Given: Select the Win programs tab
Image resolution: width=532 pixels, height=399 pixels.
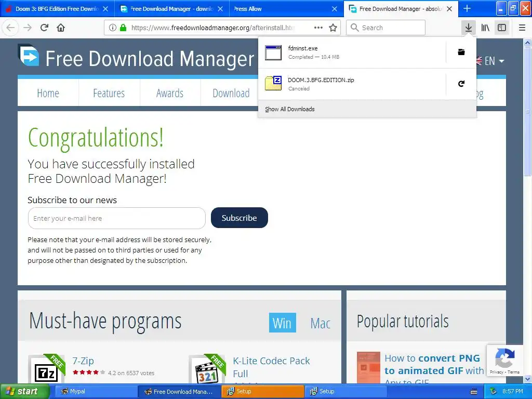Looking at the screenshot, I should [x=282, y=323].
